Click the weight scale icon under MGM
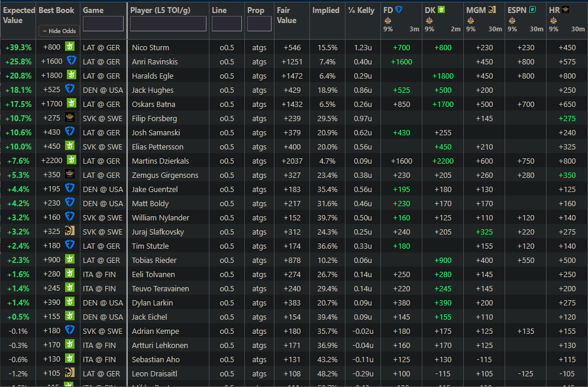 [471, 20]
